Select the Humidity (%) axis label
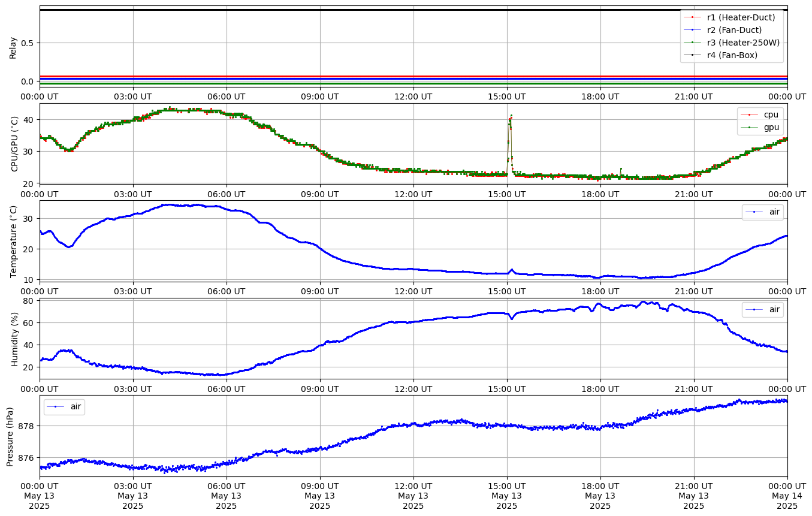The height and width of the screenshot is (516, 812). [14, 339]
